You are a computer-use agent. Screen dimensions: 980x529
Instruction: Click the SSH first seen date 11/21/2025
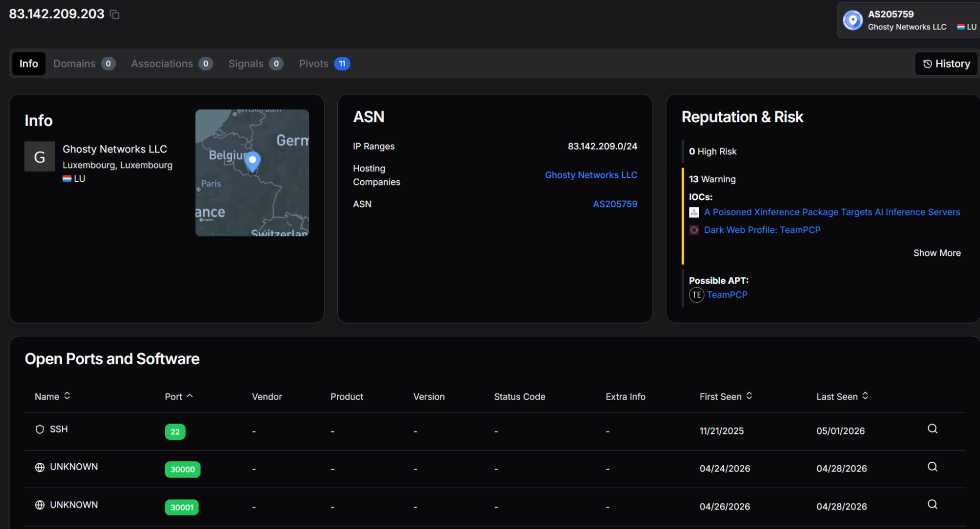[x=722, y=431]
